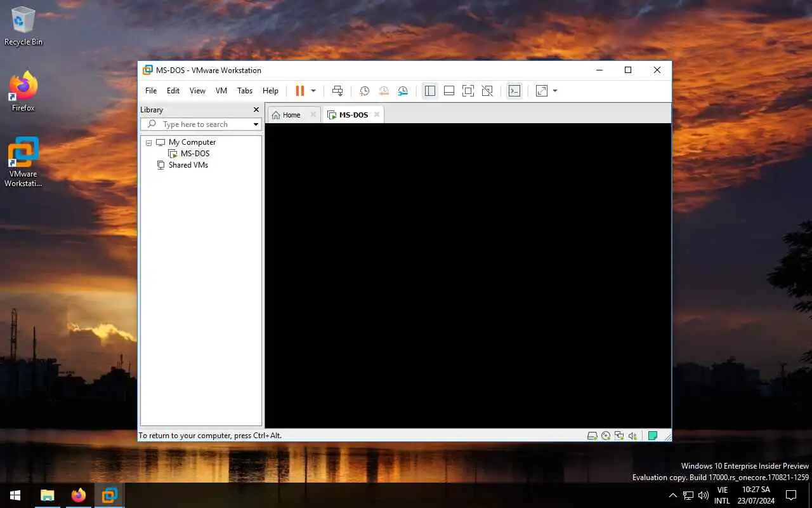This screenshot has height=508, width=812.
Task: Maximize the VMware Workstation window
Action: [x=628, y=70]
